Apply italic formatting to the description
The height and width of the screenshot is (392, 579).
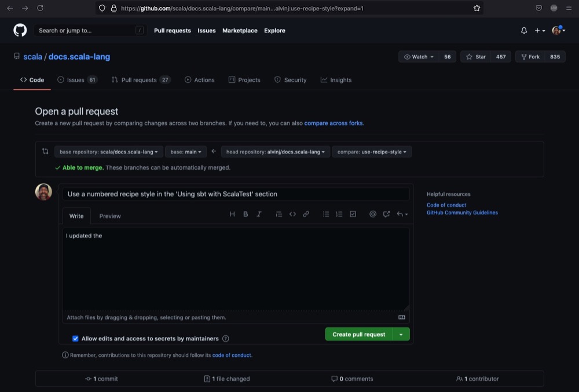pos(259,214)
